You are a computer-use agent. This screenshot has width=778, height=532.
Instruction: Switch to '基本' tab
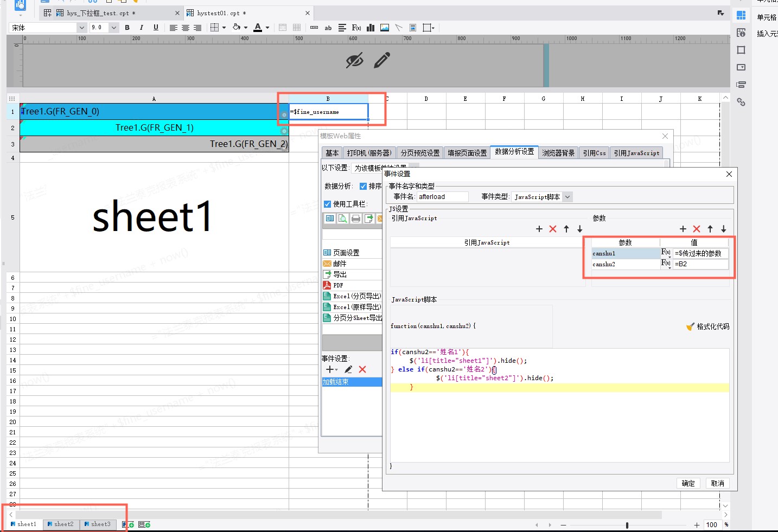(x=332, y=153)
